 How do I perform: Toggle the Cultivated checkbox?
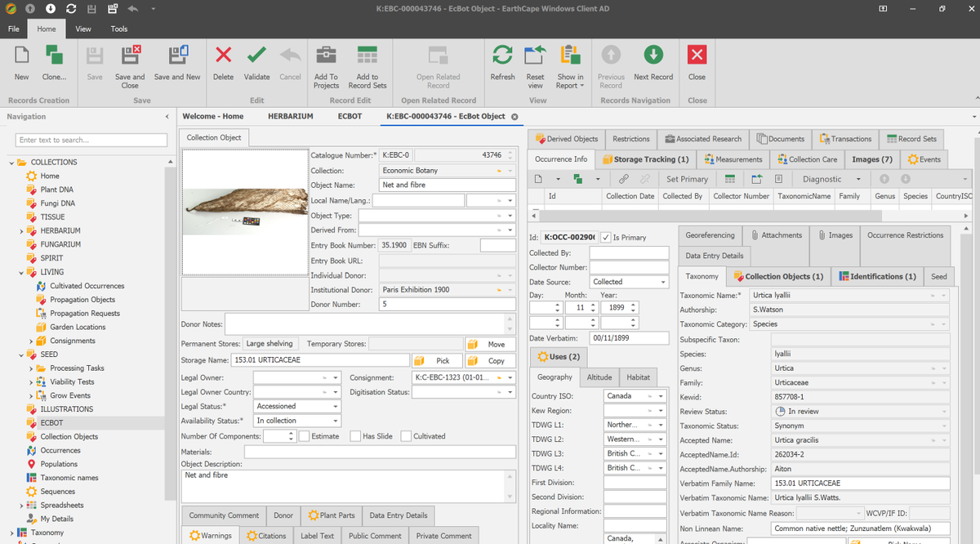[407, 436]
